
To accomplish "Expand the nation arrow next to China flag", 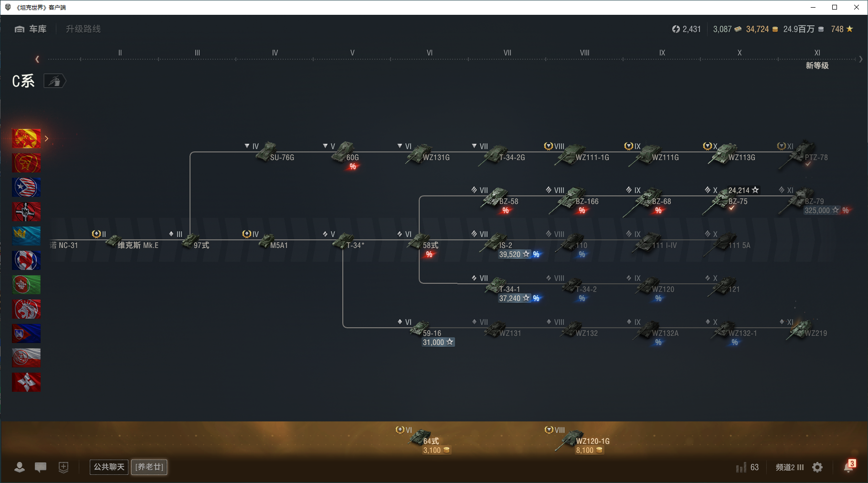I will tap(46, 139).
